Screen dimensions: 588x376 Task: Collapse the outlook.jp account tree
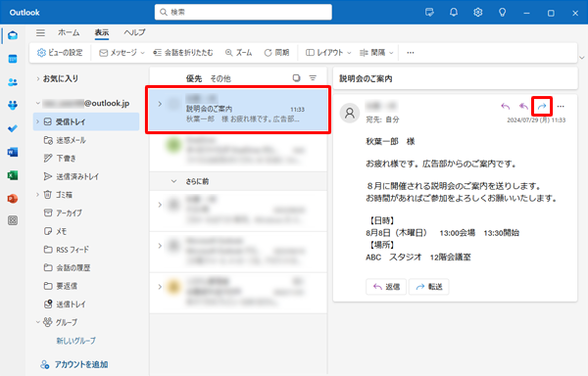38,104
